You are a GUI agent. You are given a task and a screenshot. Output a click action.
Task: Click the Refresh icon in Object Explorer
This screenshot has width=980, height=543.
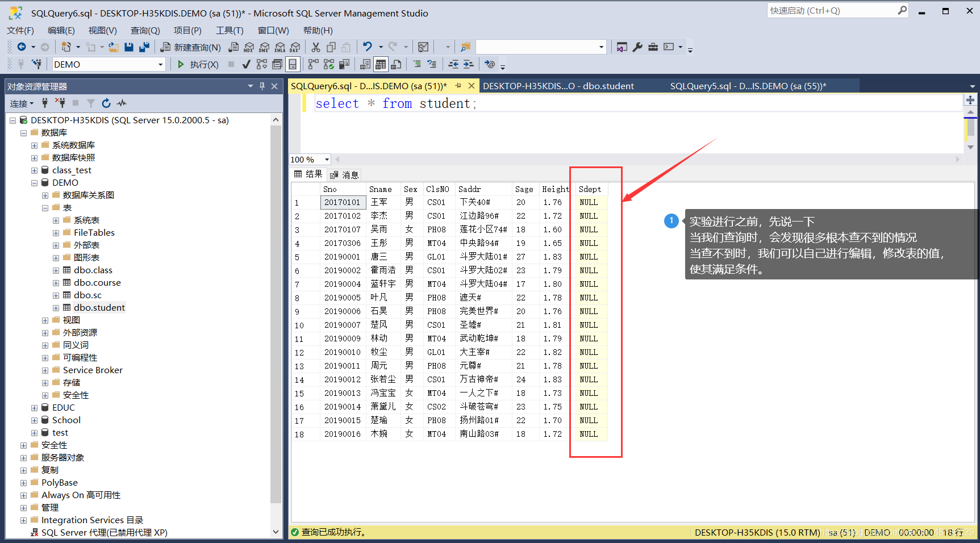(x=106, y=103)
